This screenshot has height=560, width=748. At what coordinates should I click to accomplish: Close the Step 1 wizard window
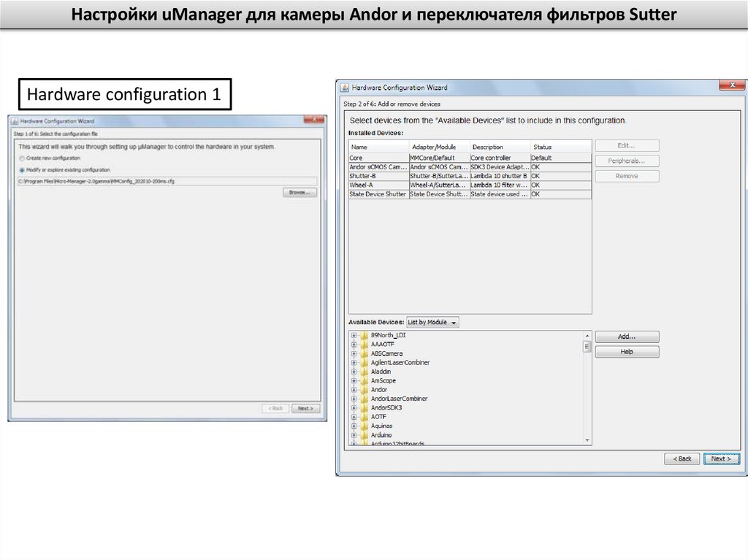click(x=314, y=120)
